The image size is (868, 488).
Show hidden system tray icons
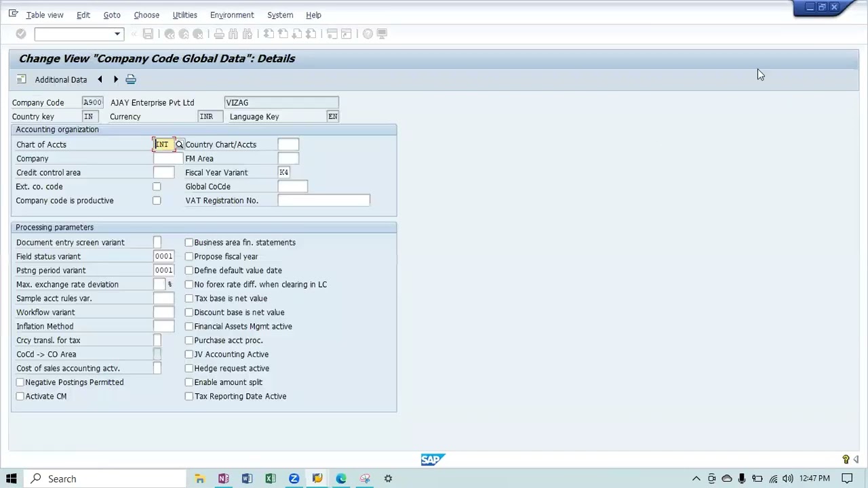696,479
